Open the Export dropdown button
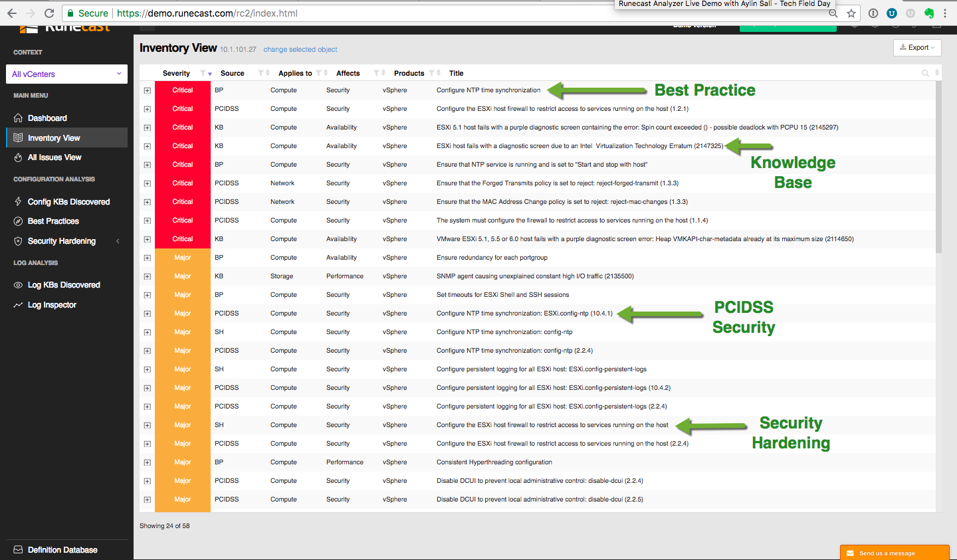 (x=917, y=47)
